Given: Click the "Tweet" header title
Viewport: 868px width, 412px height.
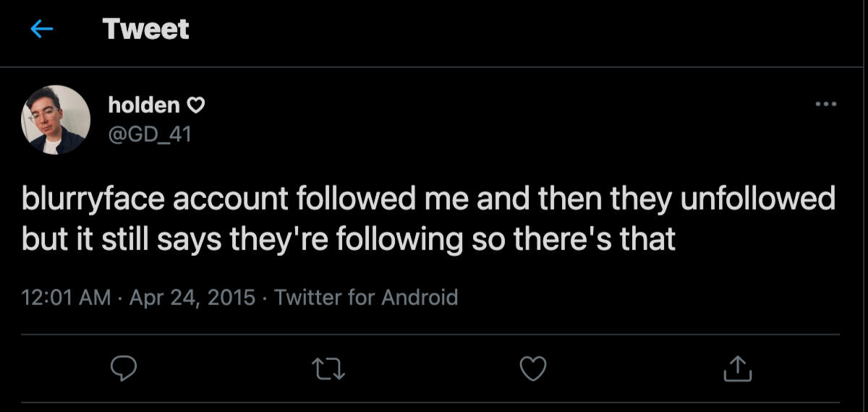Looking at the screenshot, I should (145, 29).
